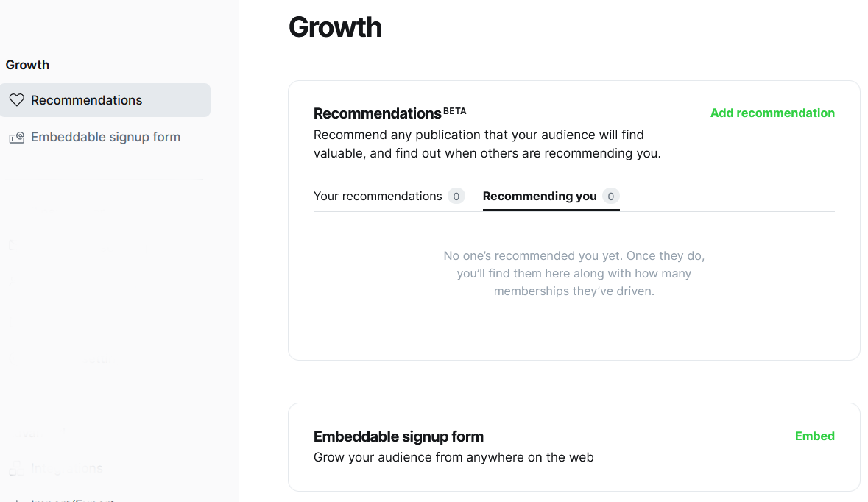Image resolution: width=868 pixels, height=502 pixels.
Task: Click the 'Grow your audience from anywhere' description
Action: point(454,457)
